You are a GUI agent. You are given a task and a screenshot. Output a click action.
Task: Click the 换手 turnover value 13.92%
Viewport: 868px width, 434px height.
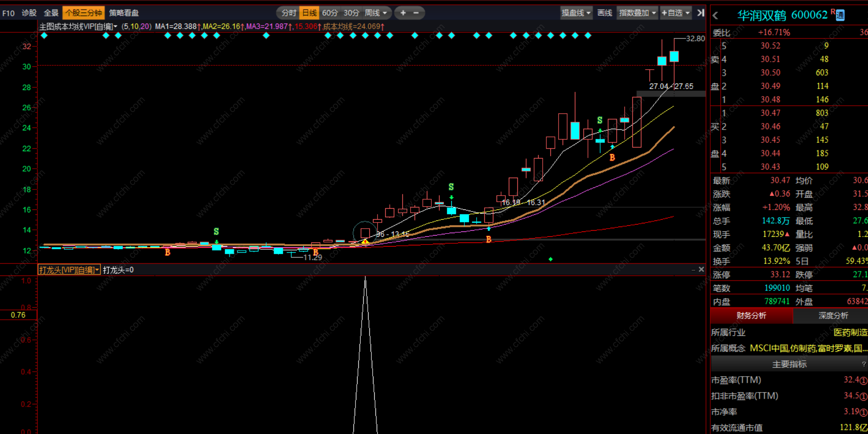pos(776,261)
